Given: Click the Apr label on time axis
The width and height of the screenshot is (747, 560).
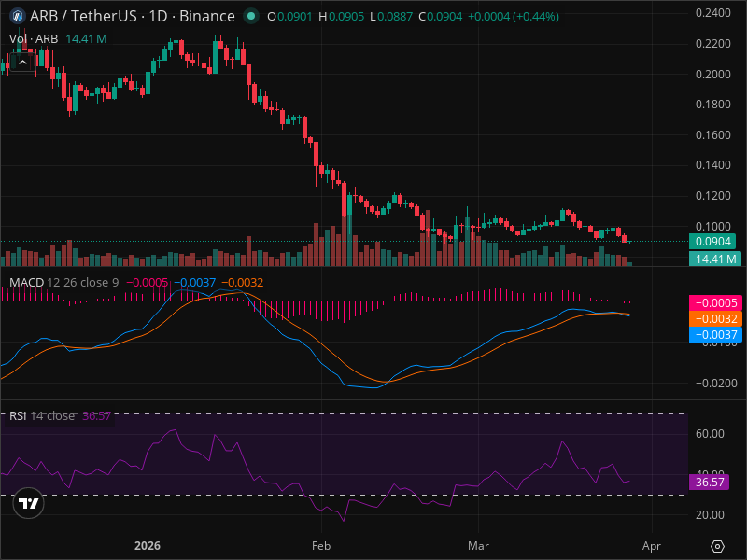Looking at the screenshot, I should (x=651, y=546).
